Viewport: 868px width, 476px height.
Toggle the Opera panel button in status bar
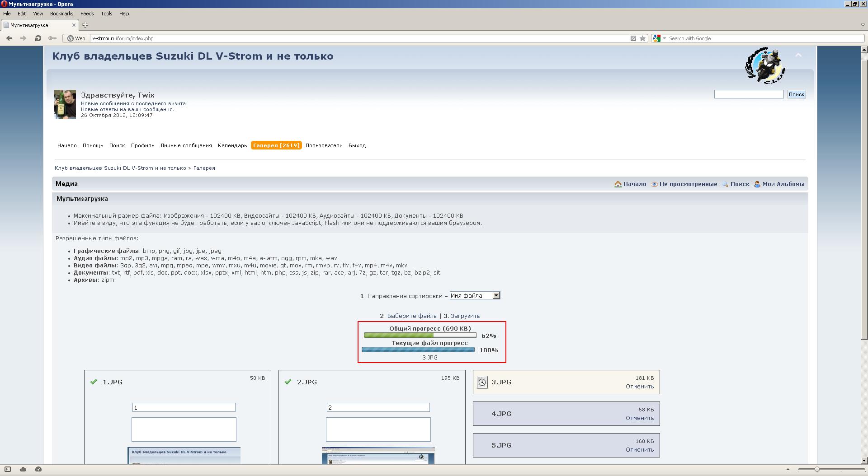[8, 469]
